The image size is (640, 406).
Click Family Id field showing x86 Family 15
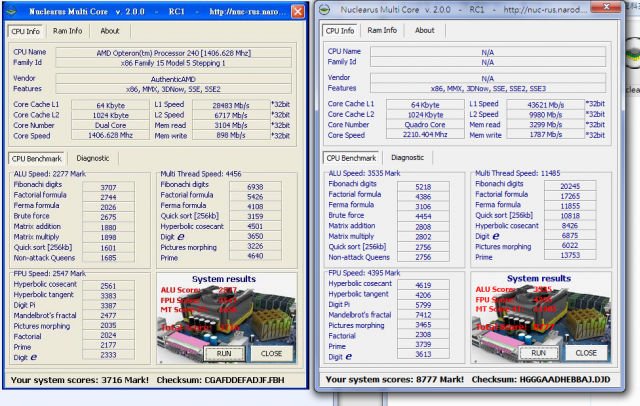click(x=174, y=63)
